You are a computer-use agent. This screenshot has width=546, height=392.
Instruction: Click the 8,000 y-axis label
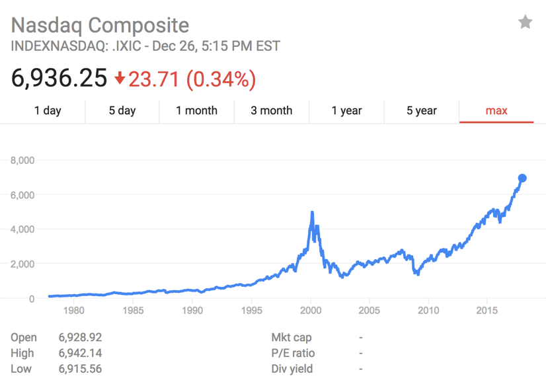pos(22,160)
